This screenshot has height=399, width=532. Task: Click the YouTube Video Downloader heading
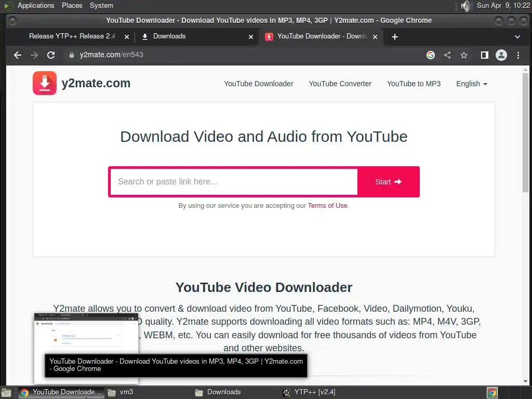[x=264, y=287]
